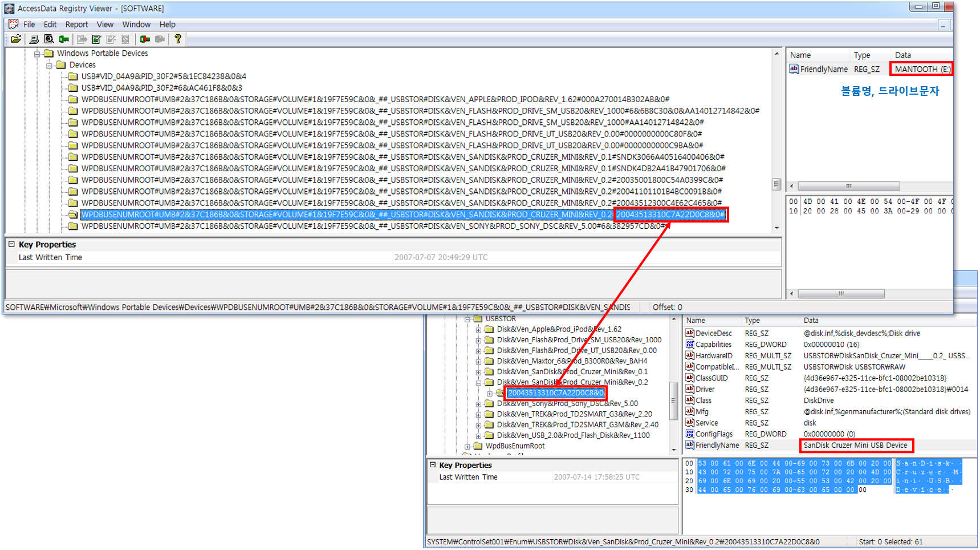Image resolution: width=980 pixels, height=550 pixels.
Task: Click the Devices folder icon
Action: [x=61, y=64]
